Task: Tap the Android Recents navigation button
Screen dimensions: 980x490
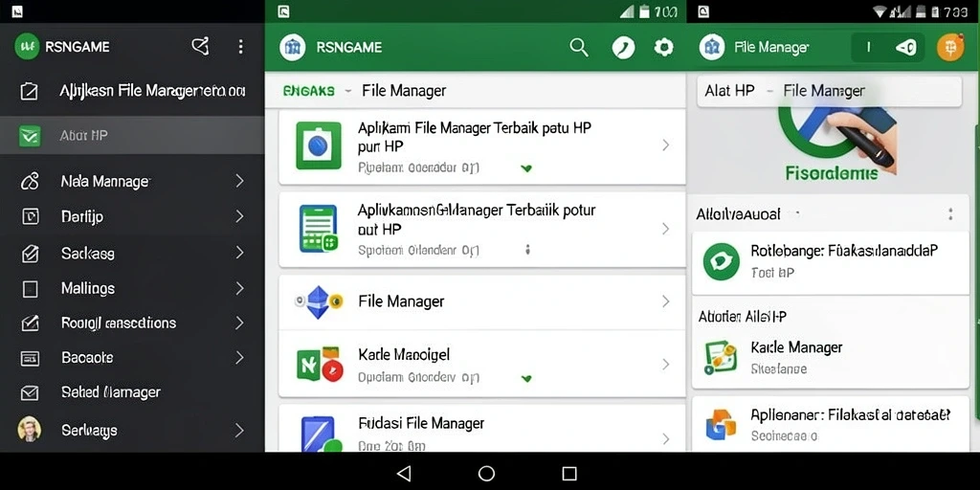Action: 568,473
